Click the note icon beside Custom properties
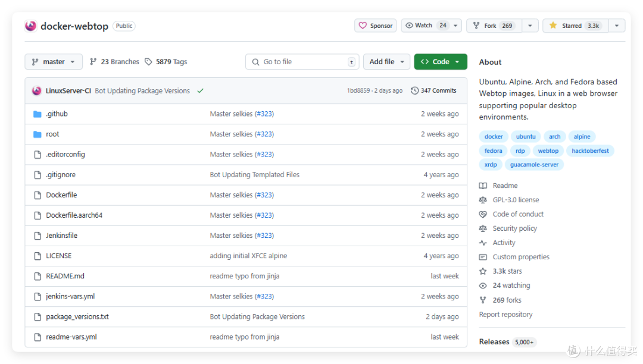 (x=483, y=257)
